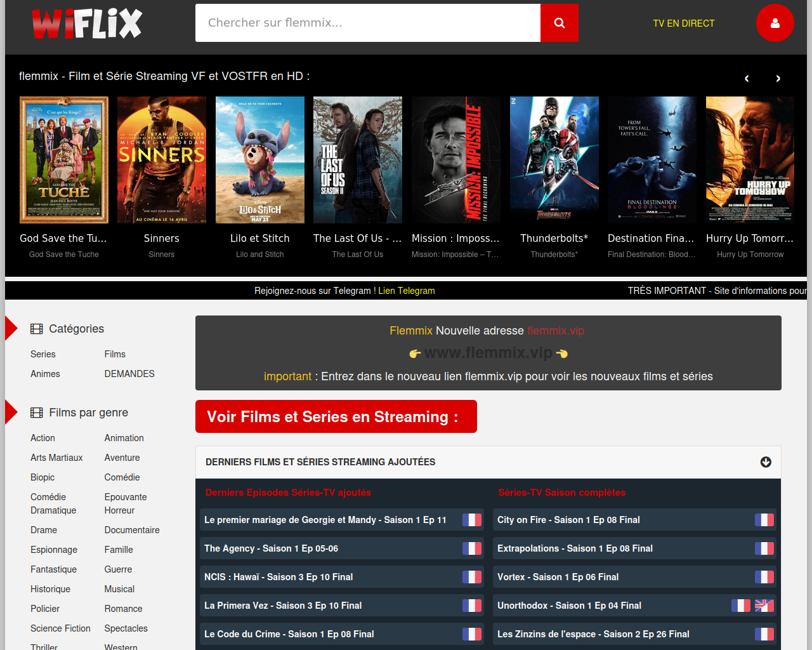812x650 pixels.
Task: Open the Mission Impossible poster
Action: click(456, 160)
